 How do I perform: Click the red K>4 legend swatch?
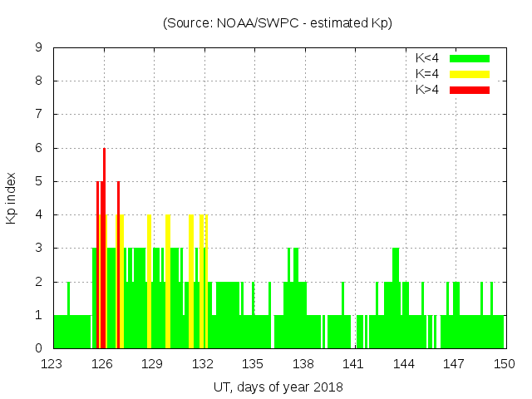click(470, 89)
